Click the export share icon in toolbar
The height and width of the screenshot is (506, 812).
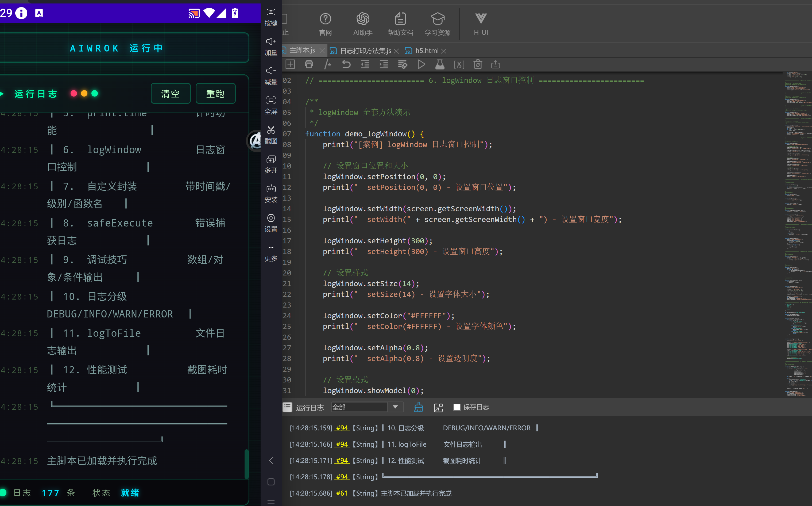pyautogui.click(x=495, y=64)
